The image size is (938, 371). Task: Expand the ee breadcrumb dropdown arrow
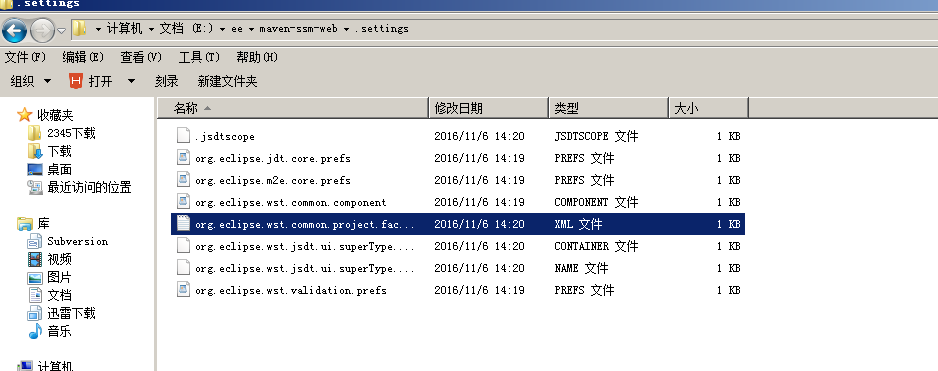(251, 29)
